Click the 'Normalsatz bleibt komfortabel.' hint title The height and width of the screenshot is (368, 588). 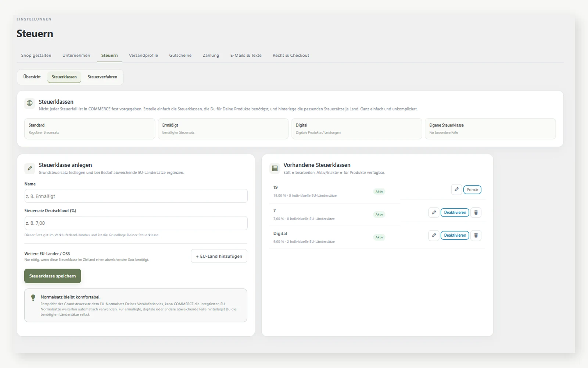[71, 297]
